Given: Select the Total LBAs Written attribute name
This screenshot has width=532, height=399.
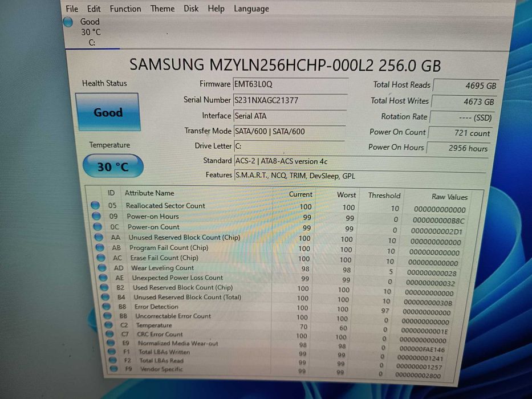Looking at the screenshot, I should tap(164, 352).
